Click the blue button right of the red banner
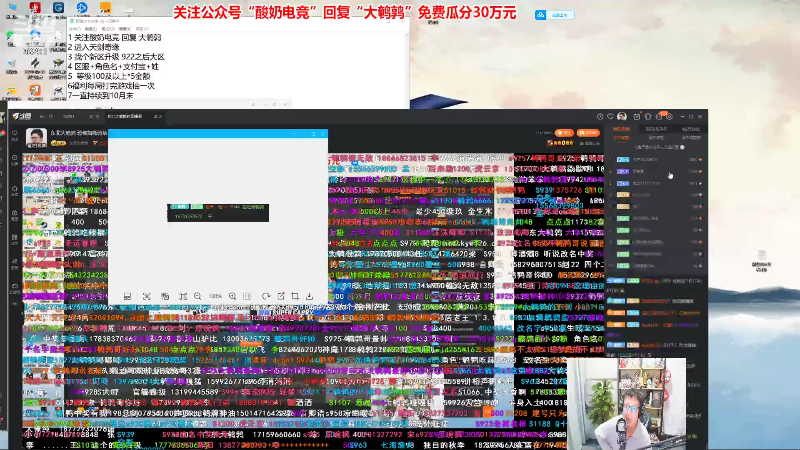 (x=555, y=15)
